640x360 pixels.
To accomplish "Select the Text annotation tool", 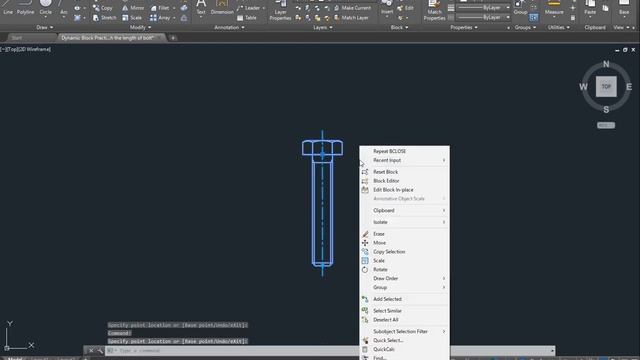I will click(201, 8).
